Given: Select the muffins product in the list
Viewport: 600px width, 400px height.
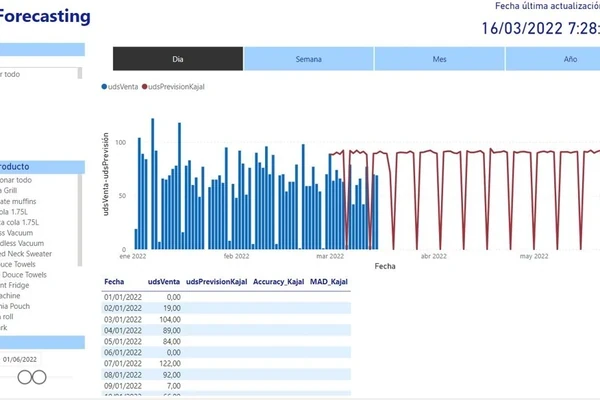Looking at the screenshot, I should [25, 201].
